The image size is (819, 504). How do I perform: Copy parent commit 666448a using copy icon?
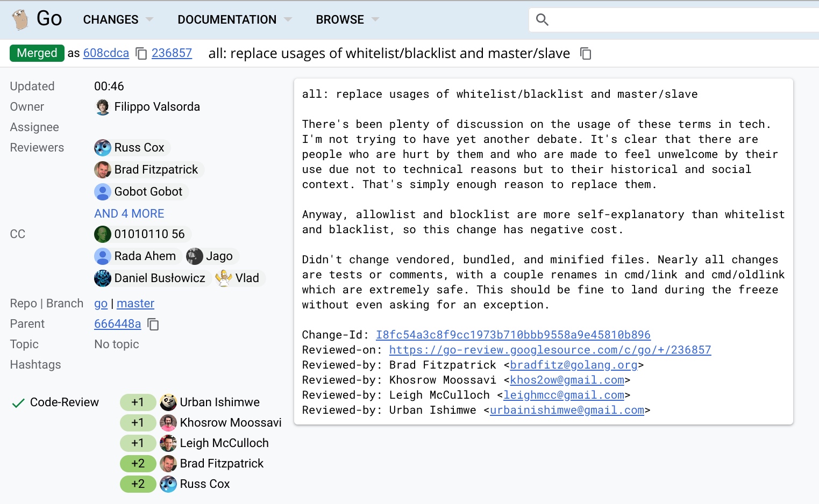153,325
